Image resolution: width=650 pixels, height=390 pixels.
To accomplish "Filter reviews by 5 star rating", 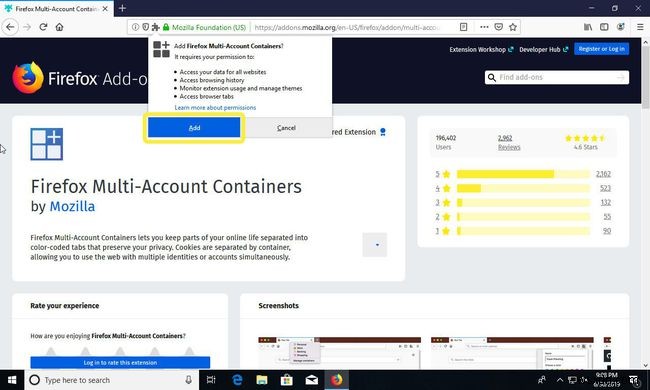I will point(442,174).
